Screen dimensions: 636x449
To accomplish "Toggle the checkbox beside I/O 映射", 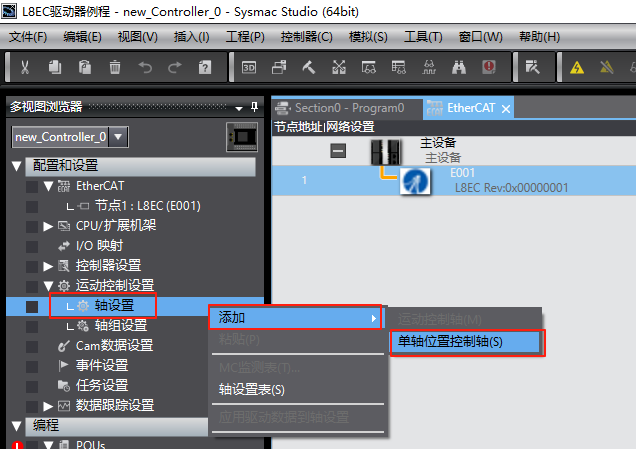I will coord(32,246).
